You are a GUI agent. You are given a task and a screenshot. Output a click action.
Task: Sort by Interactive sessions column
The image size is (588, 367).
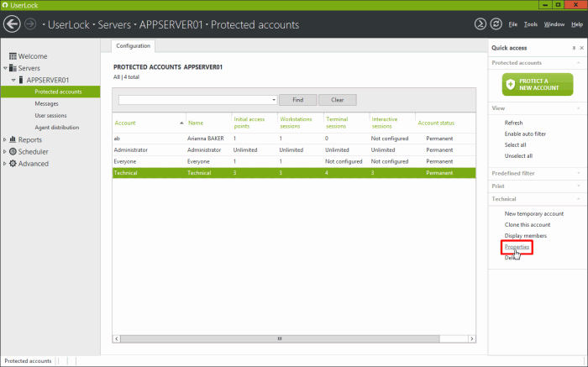(392, 123)
